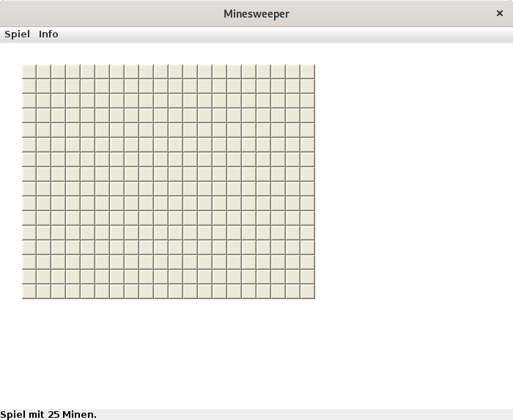513x420 pixels.
Task: Uncover the cell in row 8, column 1
Action: tap(29, 174)
